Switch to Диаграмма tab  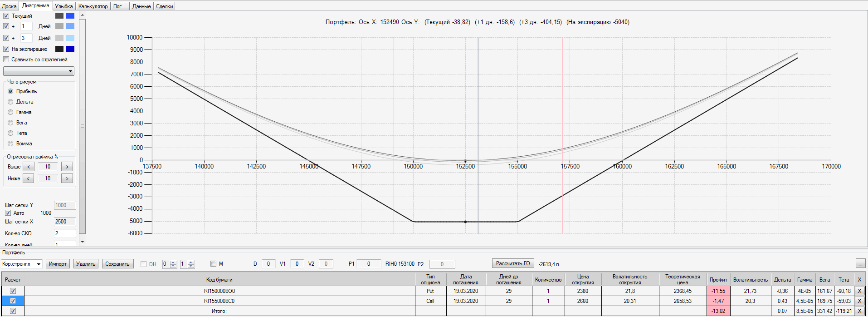pyautogui.click(x=35, y=5)
